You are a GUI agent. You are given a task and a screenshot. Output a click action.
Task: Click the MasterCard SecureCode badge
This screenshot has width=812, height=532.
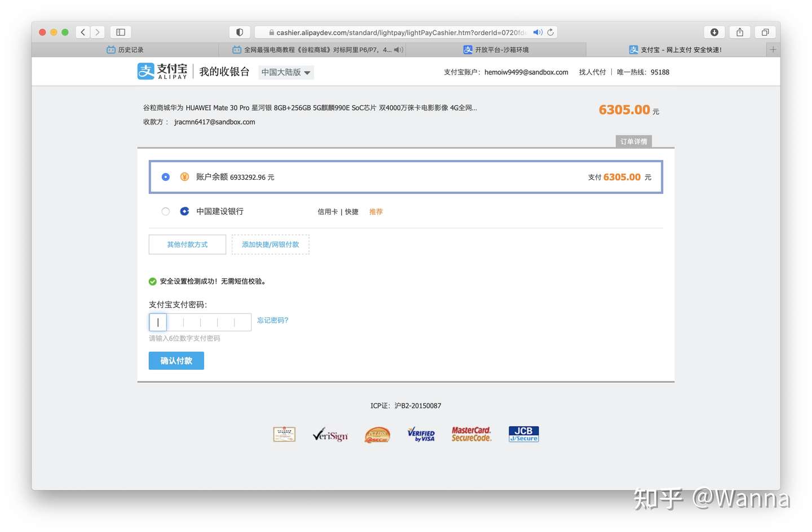[471, 433]
